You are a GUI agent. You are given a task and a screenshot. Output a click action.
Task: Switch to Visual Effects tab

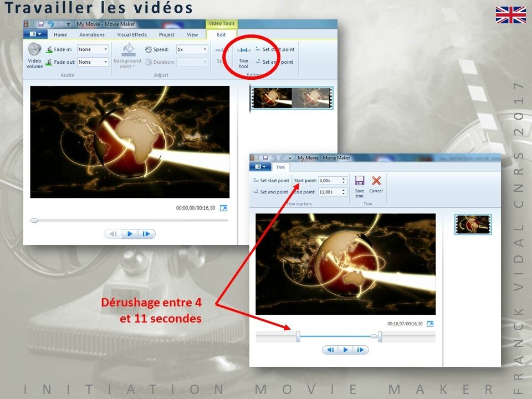(x=132, y=34)
